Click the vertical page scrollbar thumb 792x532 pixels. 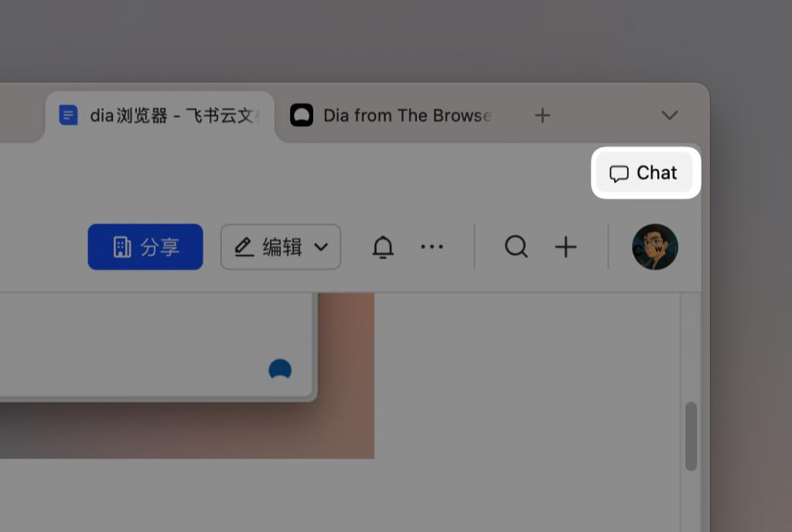click(691, 436)
